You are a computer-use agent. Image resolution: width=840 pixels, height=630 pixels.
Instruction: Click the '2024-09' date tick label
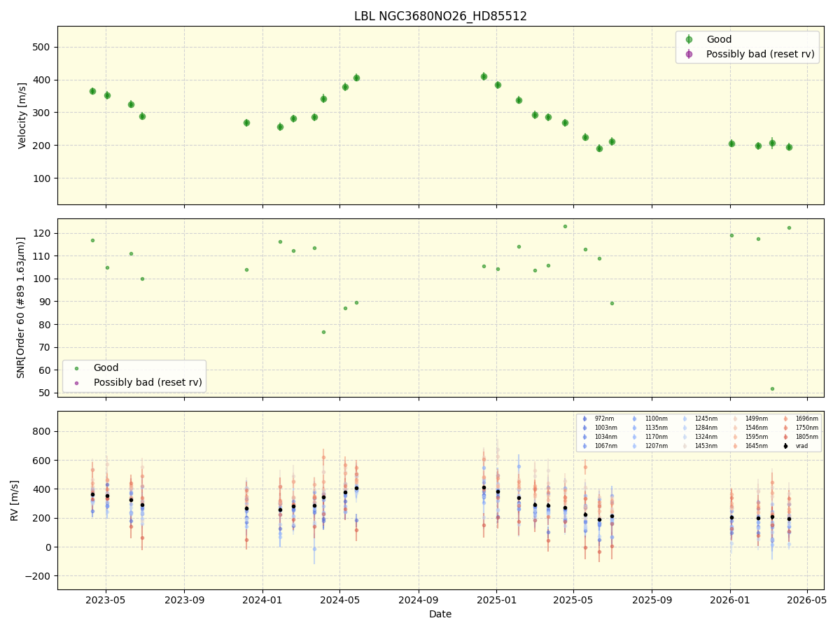point(419,600)
